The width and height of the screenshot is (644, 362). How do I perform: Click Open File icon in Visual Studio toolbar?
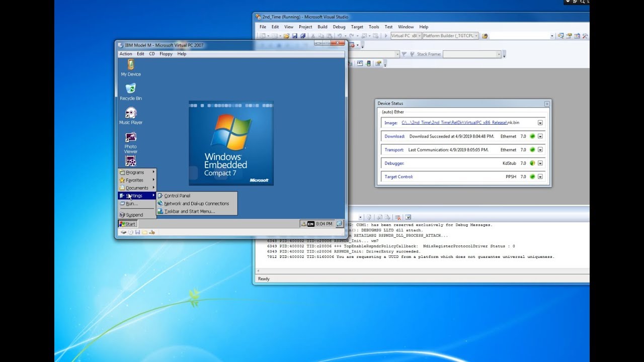click(x=286, y=36)
